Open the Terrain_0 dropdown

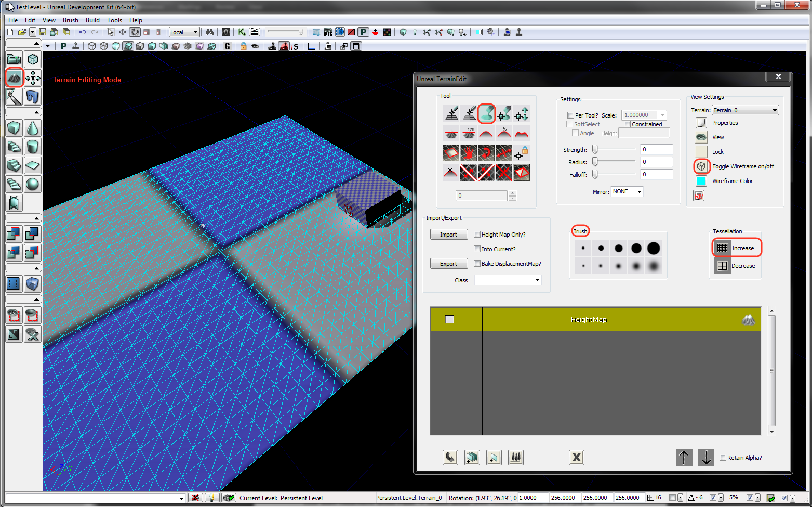pyautogui.click(x=745, y=110)
